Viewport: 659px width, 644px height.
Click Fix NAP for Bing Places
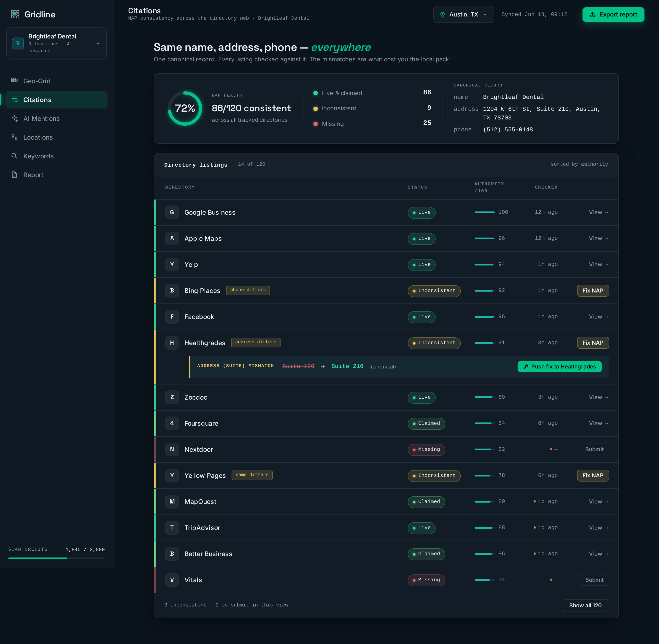tap(593, 291)
